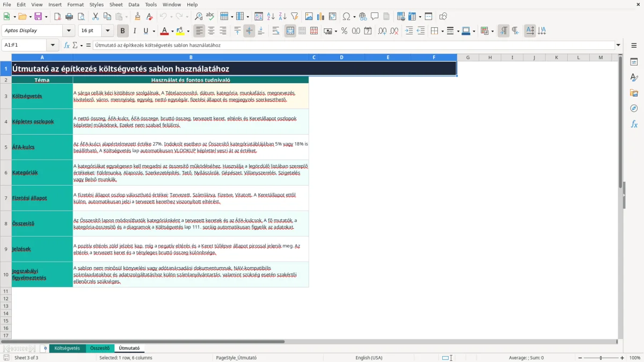Add a new sheet with the plus button
644x362 pixels.
[45, 349]
